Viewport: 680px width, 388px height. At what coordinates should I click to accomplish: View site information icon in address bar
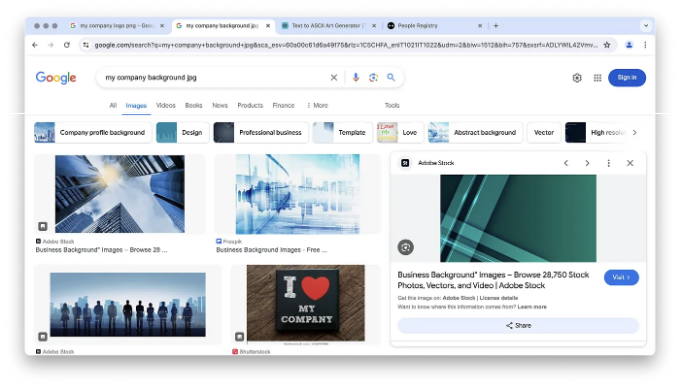point(86,45)
